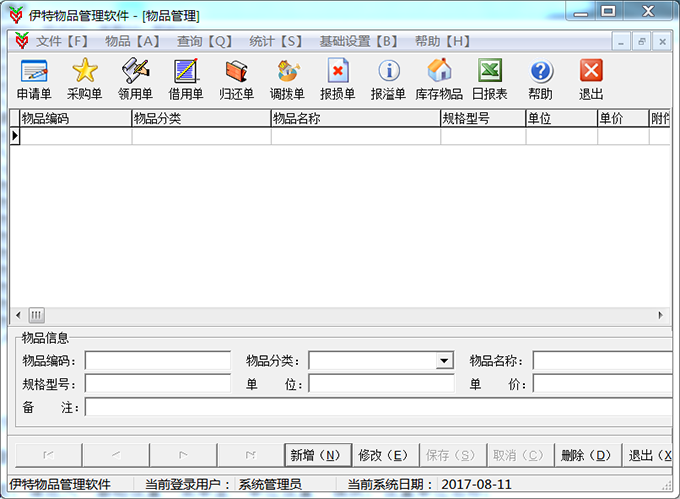Click the 物品分类 column header
This screenshot has width=680, height=499.
(201, 118)
